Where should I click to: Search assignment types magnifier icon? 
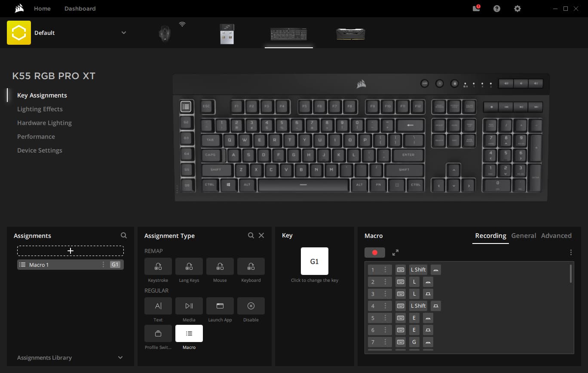(x=251, y=235)
